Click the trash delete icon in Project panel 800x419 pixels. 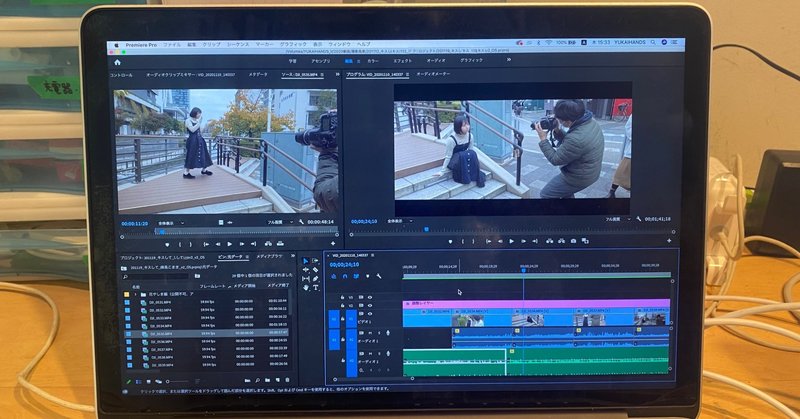point(287,380)
